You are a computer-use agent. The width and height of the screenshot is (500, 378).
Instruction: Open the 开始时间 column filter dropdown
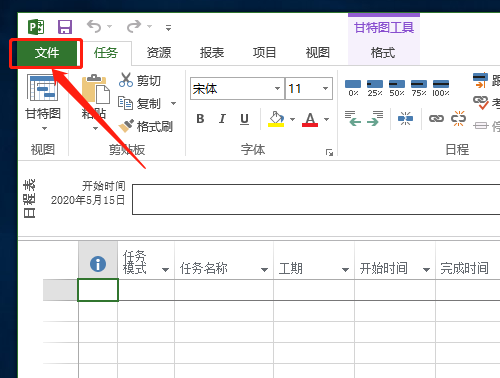(x=426, y=270)
